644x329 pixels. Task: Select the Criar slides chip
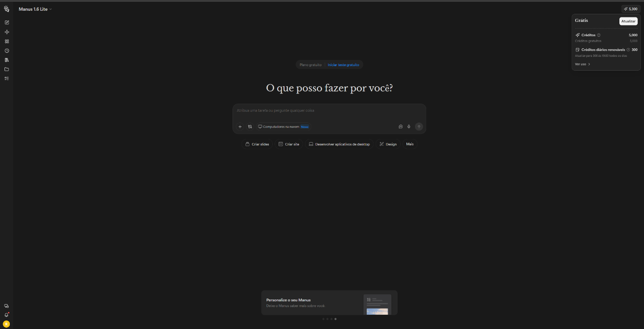tap(257, 144)
